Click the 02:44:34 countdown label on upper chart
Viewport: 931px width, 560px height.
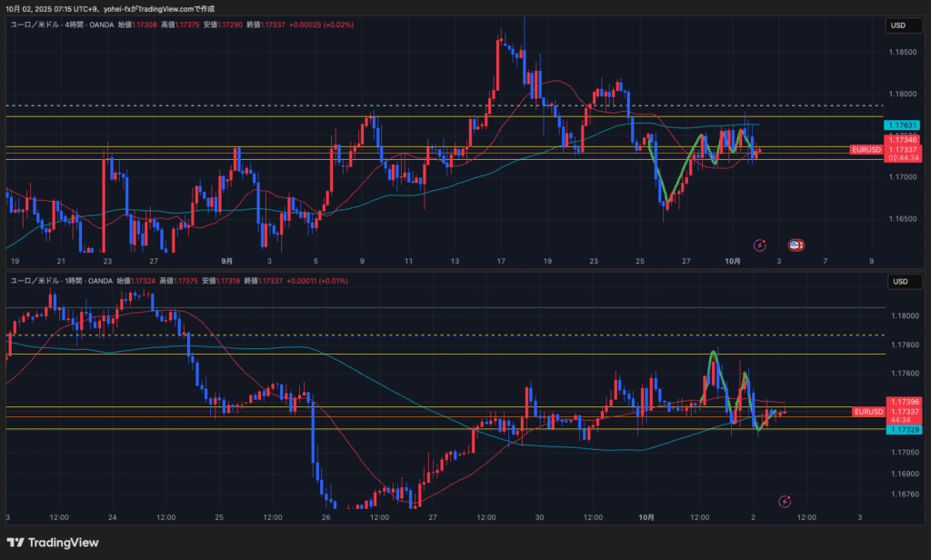pos(903,158)
